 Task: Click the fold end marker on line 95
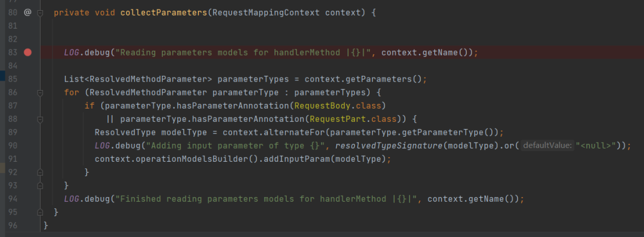[x=40, y=212]
